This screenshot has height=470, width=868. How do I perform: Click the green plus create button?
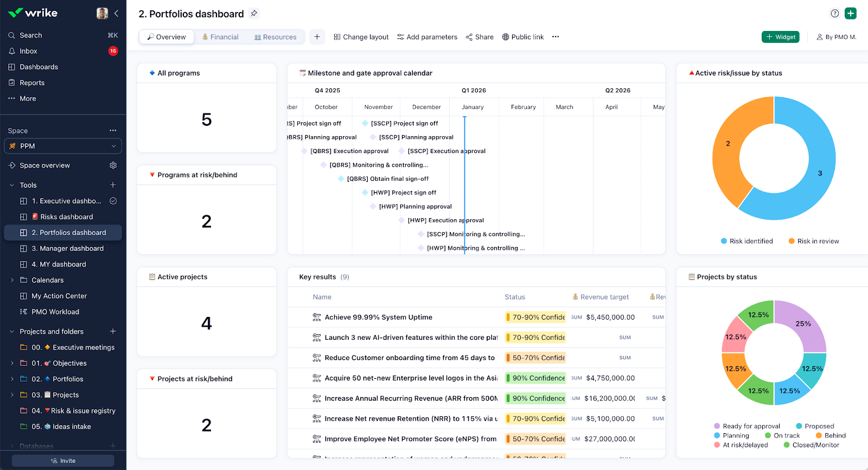pos(851,14)
